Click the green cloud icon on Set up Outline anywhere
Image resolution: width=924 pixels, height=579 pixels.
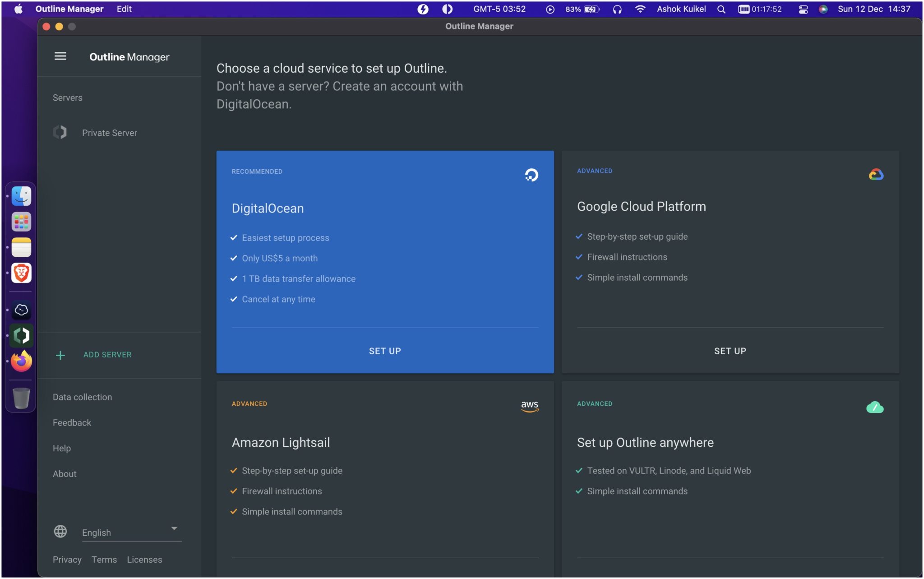(x=875, y=407)
